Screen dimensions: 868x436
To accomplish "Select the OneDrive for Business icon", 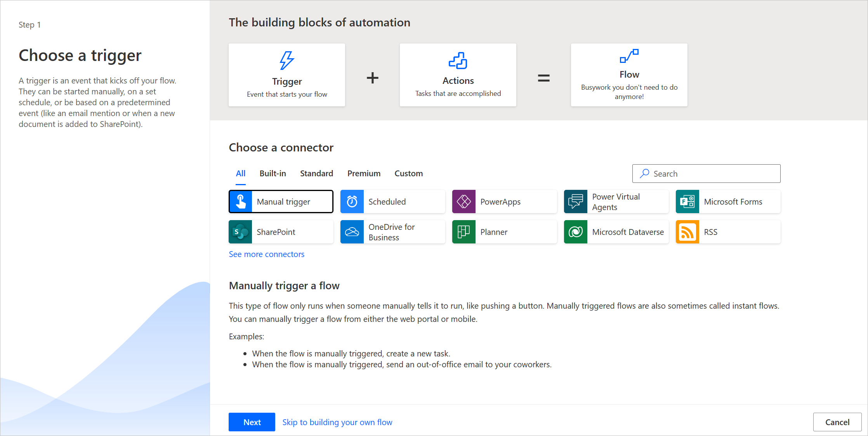I will (353, 232).
